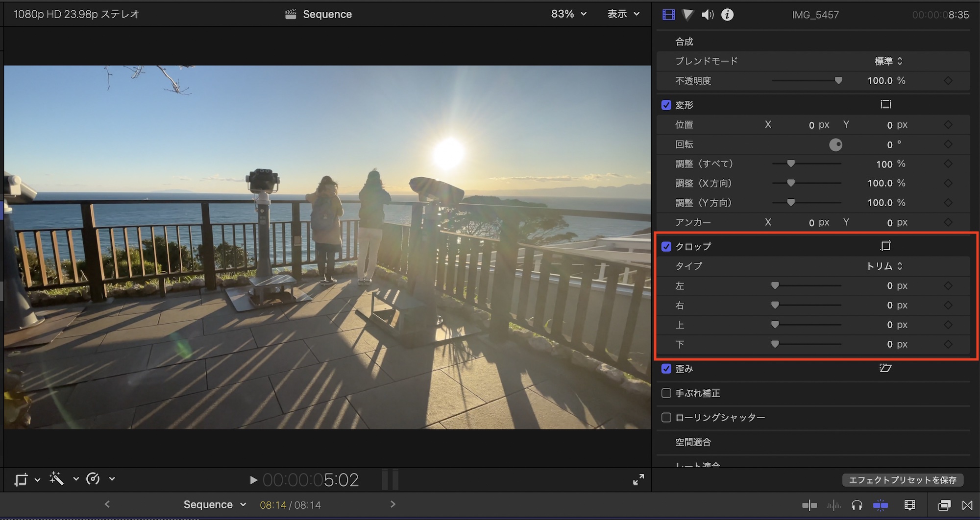Open the ブレンドモード 標準 dropdown
Viewport: 980px width, 520px height.
(888, 61)
